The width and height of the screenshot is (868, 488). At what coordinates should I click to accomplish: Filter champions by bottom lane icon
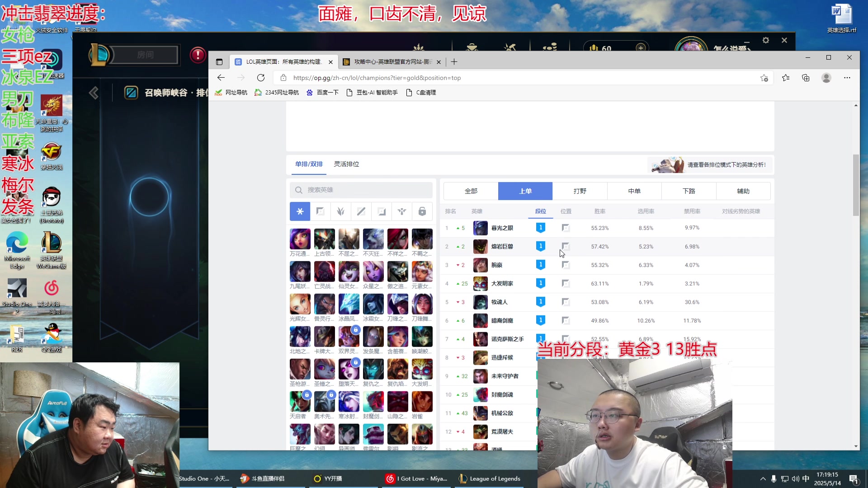(382, 211)
